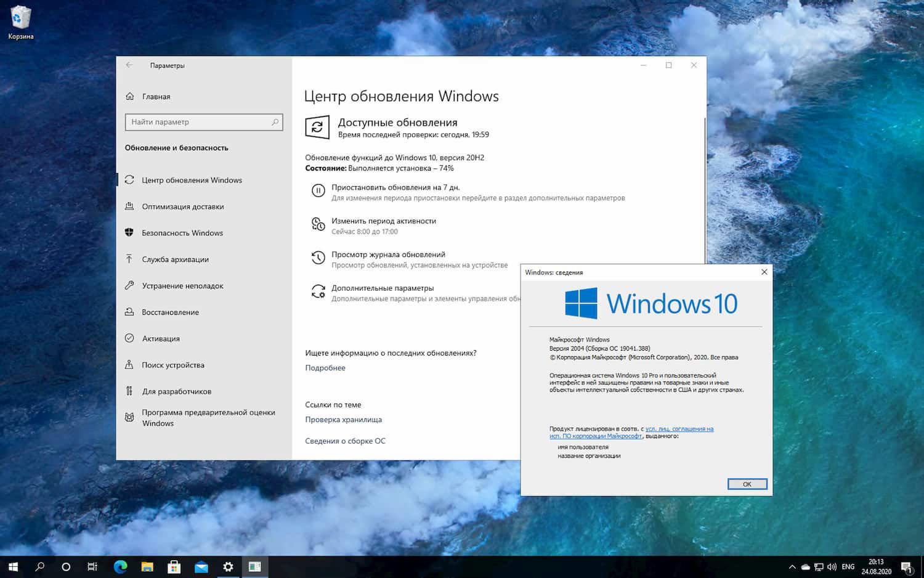
Task: Select Центр обновления Windows in sidebar
Action: coord(192,180)
